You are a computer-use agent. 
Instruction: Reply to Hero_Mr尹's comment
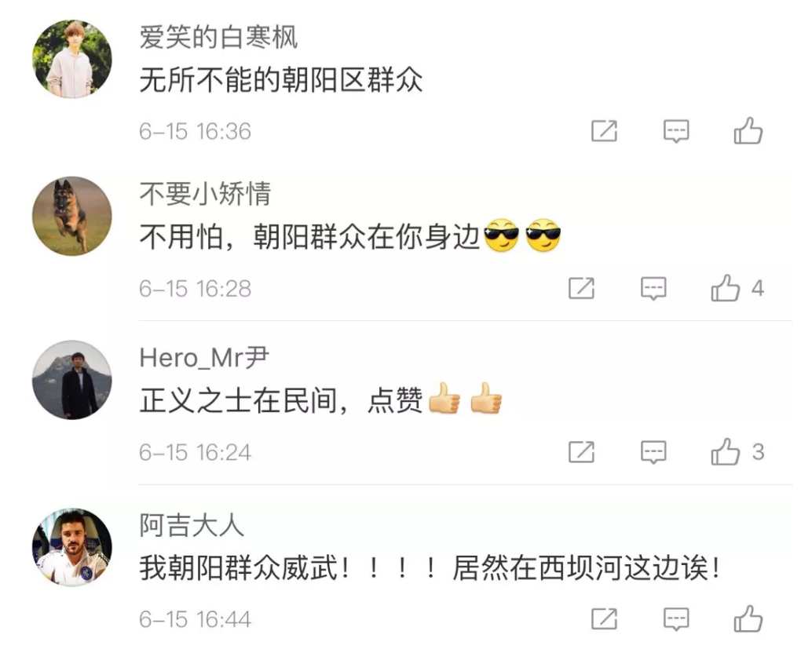653,452
